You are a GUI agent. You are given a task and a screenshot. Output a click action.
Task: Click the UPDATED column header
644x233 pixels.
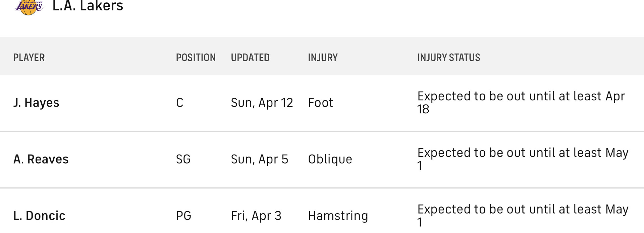point(250,58)
